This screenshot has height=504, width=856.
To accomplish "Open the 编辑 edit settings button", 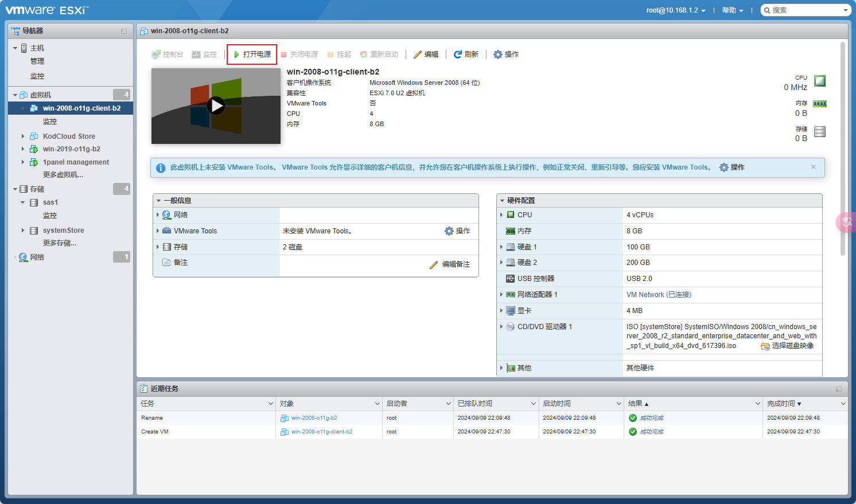I will (426, 54).
